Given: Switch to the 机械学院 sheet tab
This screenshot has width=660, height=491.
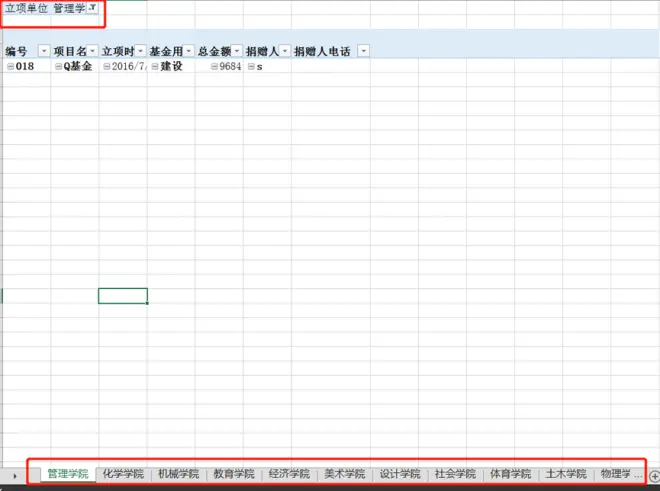Looking at the screenshot, I should coord(178,474).
